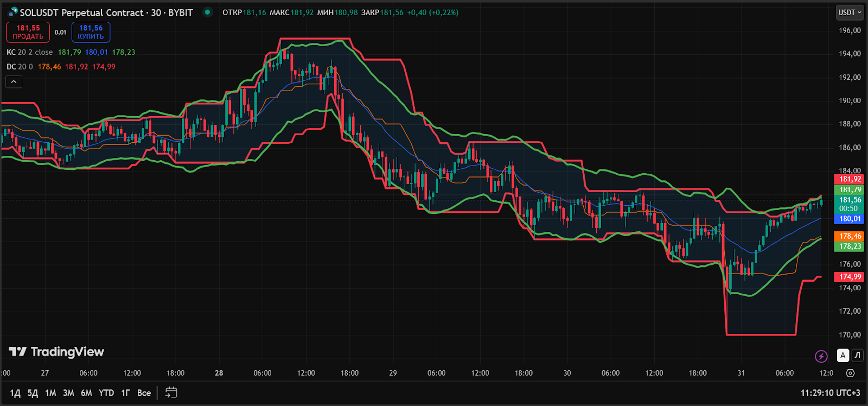The height and width of the screenshot is (406, 868).
Task: Toggle auto scale with the A button
Action: 843,356
